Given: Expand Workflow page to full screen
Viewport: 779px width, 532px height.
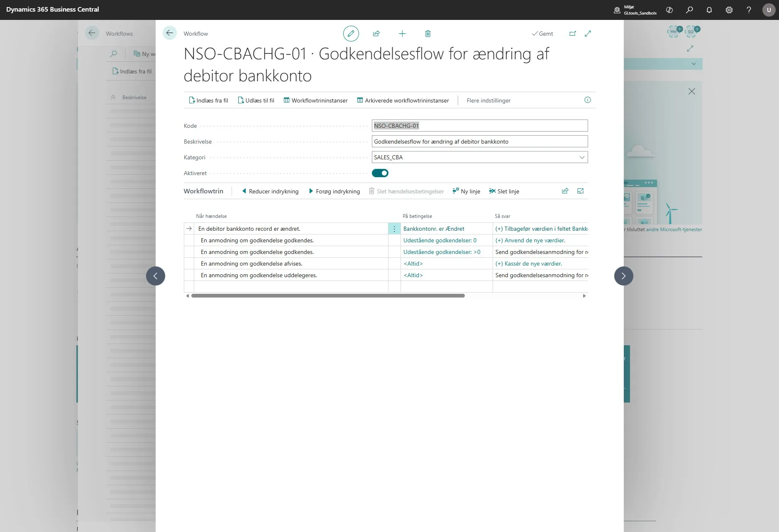Looking at the screenshot, I should 588,34.
